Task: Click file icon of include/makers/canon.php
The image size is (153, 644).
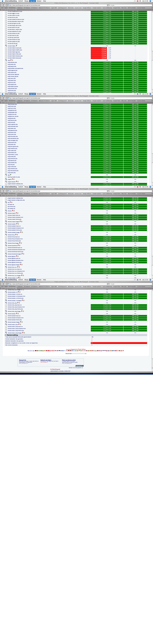Action: click(6, 48)
